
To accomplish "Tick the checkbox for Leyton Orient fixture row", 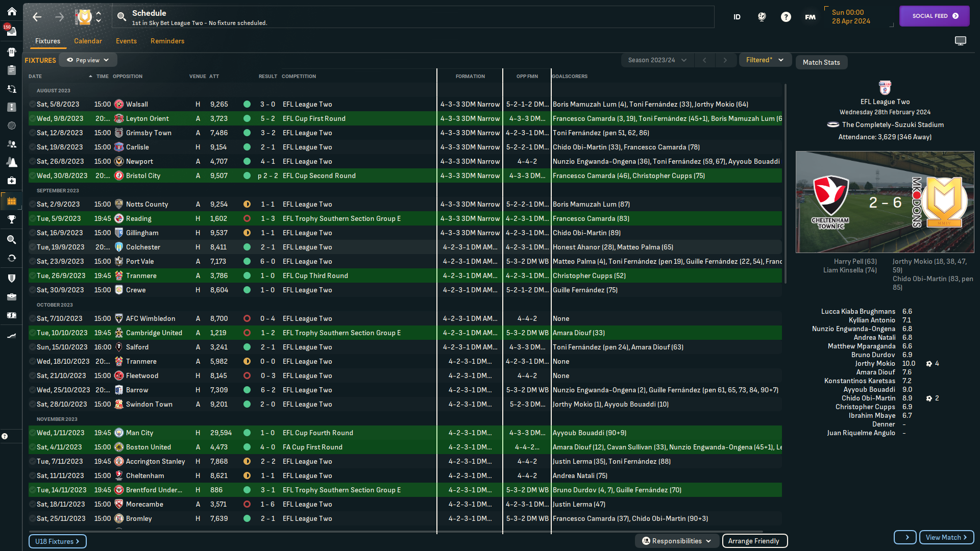I will click(x=32, y=118).
